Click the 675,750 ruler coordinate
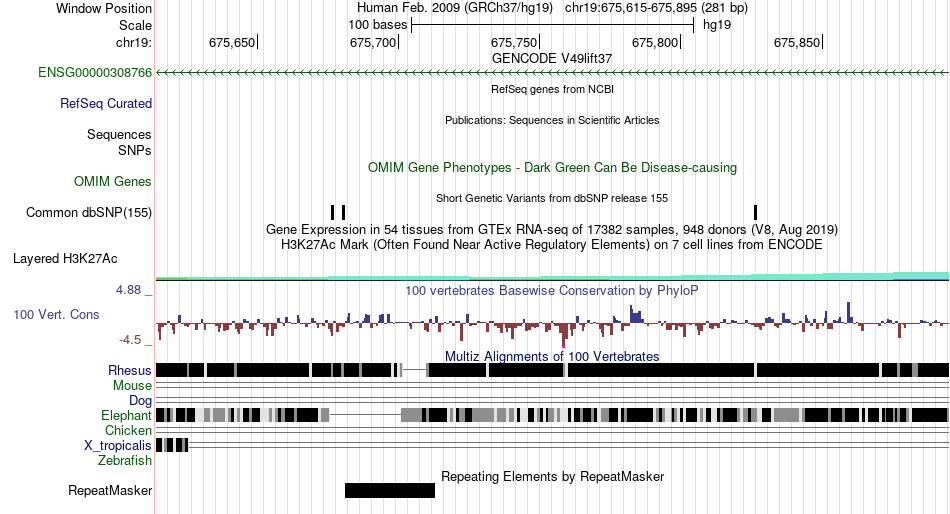 point(514,42)
